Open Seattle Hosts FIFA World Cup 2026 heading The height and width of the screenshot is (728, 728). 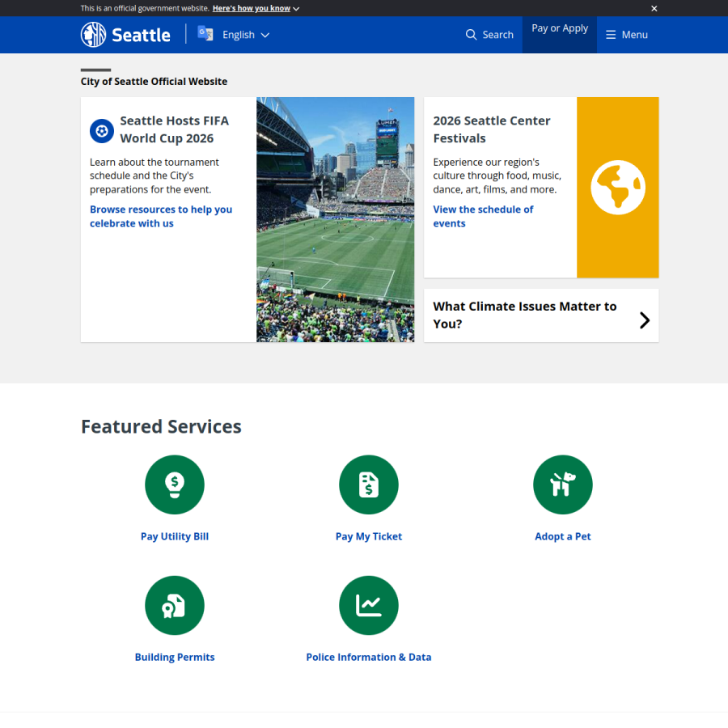(x=174, y=129)
